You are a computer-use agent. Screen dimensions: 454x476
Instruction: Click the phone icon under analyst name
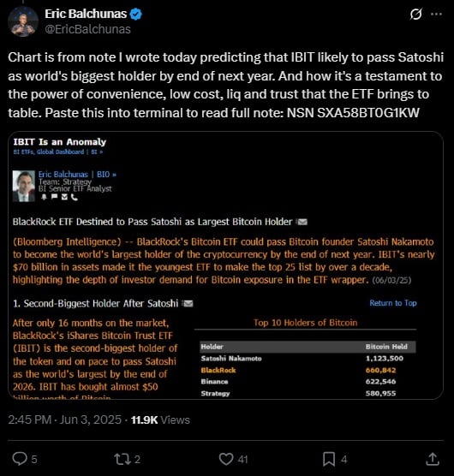[75, 197]
